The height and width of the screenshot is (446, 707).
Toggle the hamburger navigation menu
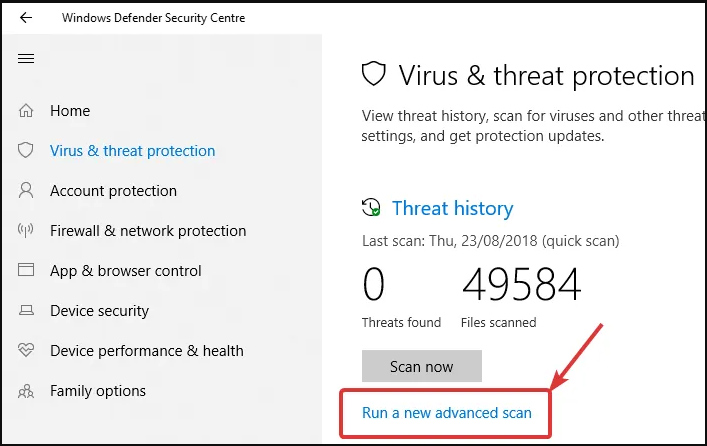tap(26, 59)
